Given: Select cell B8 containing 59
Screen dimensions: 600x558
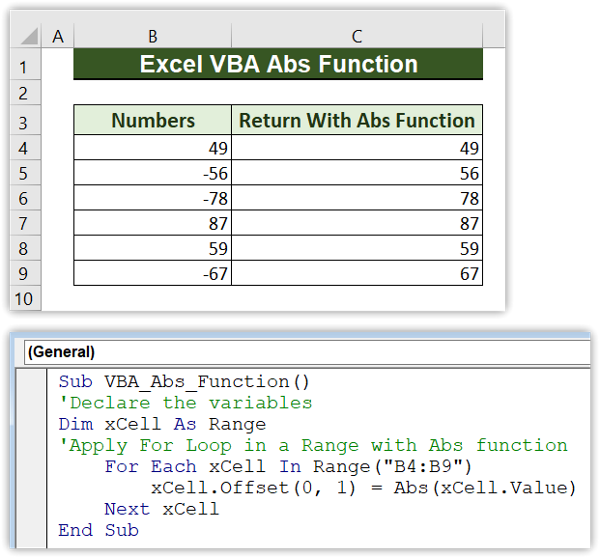Looking at the screenshot, I should (153, 248).
